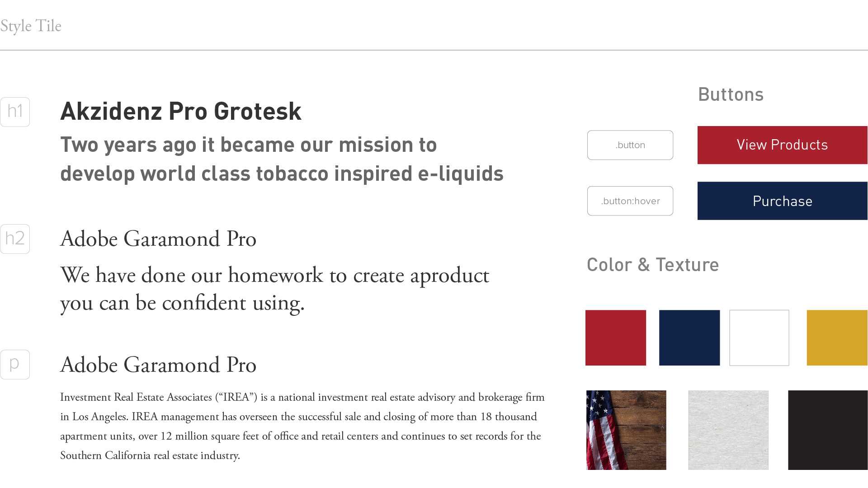Click the Akzidenz Pro Grotesk heading
Screen dimensions: 868x488
click(x=181, y=111)
